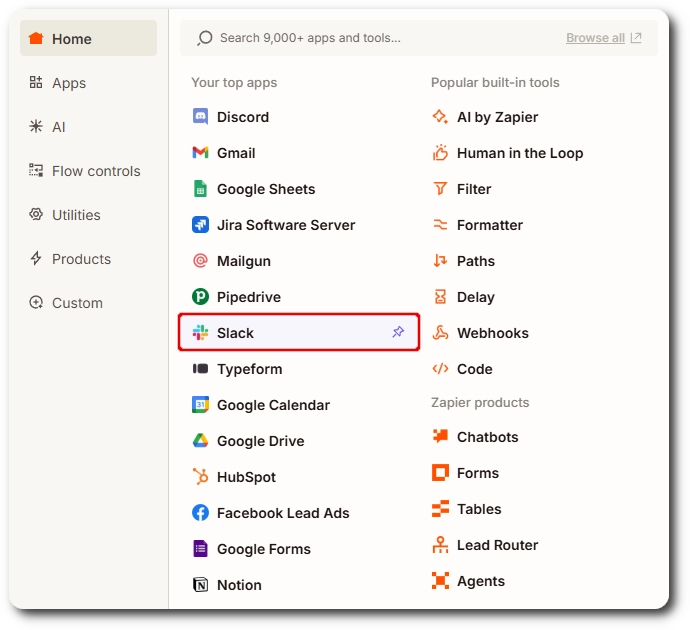
Task: Choose Google Drive label
Action: [x=261, y=441]
